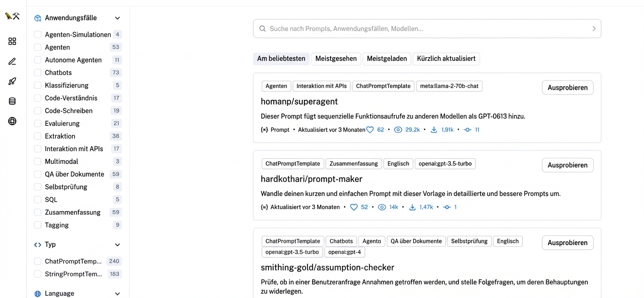Click the pencil edit icon in sidebar

coord(12,61)
